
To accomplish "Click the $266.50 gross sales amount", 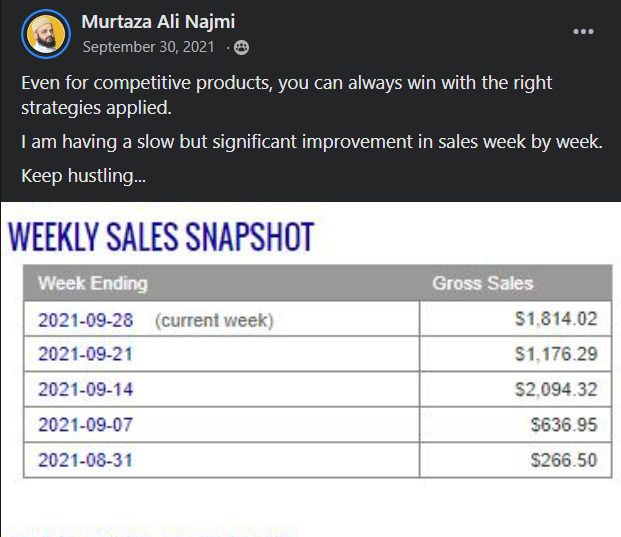I will pos(564,460).
